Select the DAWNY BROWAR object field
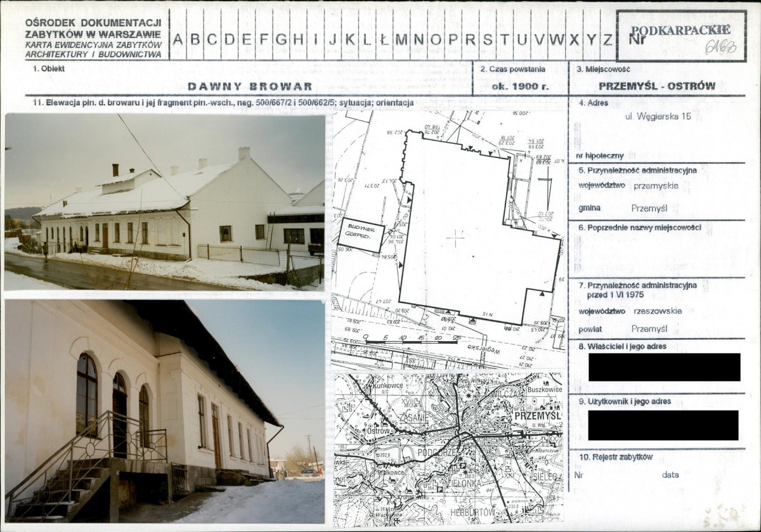The width and height of the screenshot is (761, 532). [x=250, y=86]
